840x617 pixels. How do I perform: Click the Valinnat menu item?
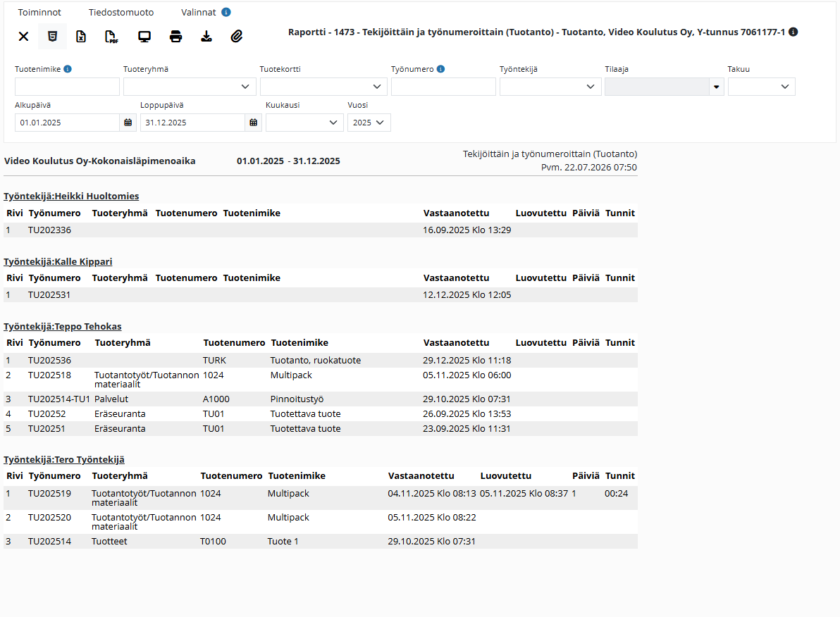click(199, 12)
